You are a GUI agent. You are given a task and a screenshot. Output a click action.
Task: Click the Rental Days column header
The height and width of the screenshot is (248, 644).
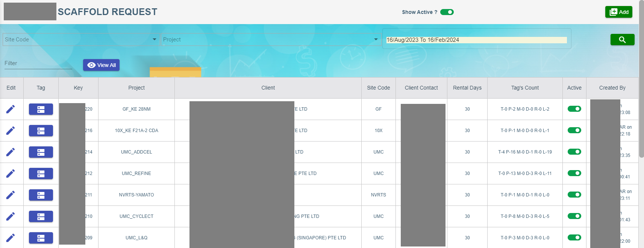tap(467, 88)
